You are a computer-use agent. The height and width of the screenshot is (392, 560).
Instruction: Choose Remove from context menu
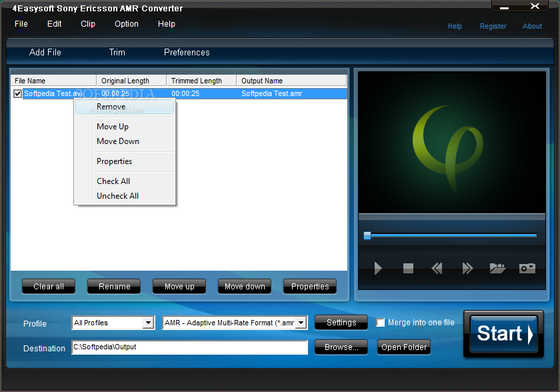[125, 107]
